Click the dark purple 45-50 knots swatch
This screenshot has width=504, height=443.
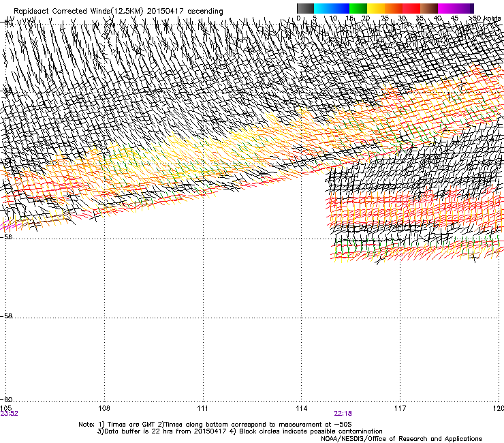tap(464, 8)
